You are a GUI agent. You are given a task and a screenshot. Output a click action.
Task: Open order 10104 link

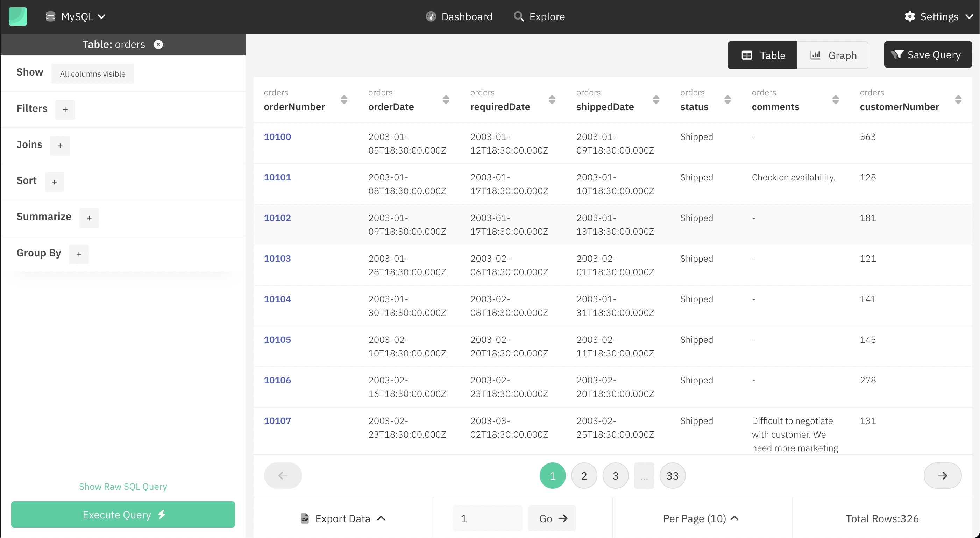pos(277,299)
